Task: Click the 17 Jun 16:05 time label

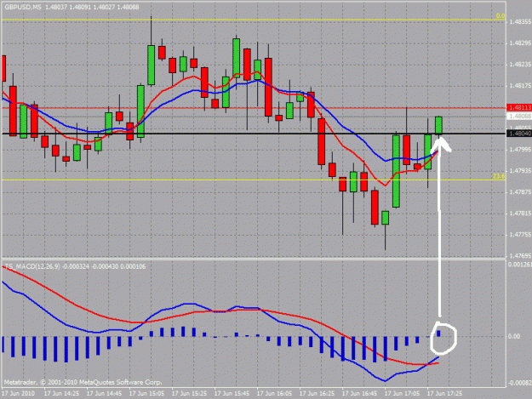Action: click(274, 394)
